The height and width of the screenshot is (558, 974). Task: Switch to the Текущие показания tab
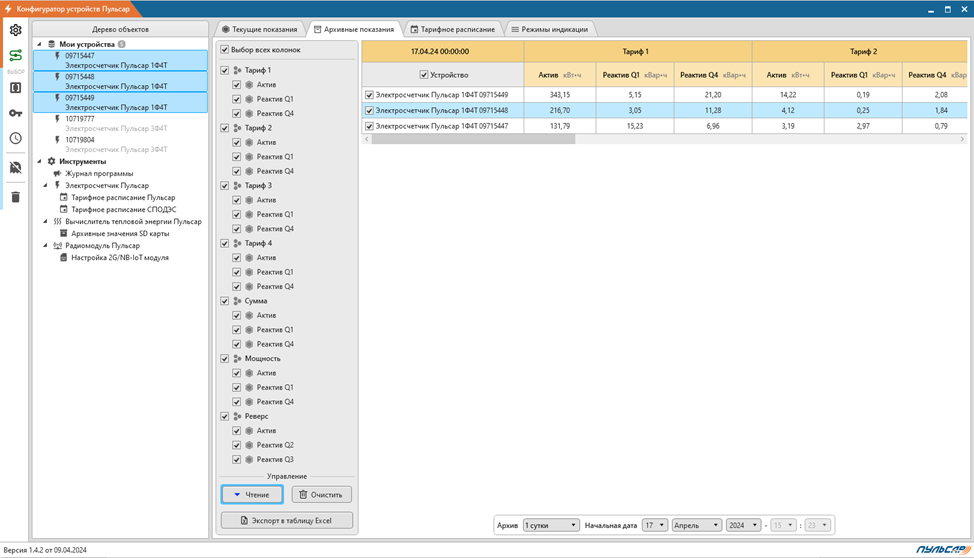coord(260,29)
